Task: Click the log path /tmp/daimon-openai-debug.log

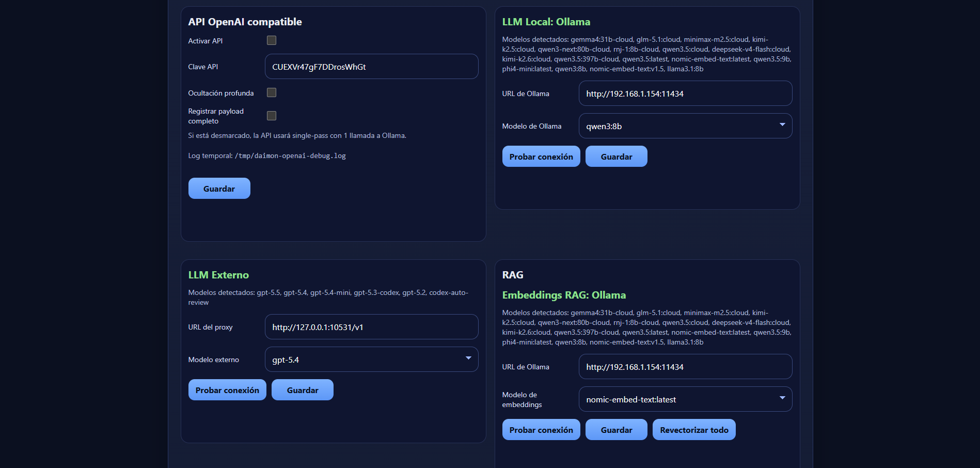Action: pos(290,156)
